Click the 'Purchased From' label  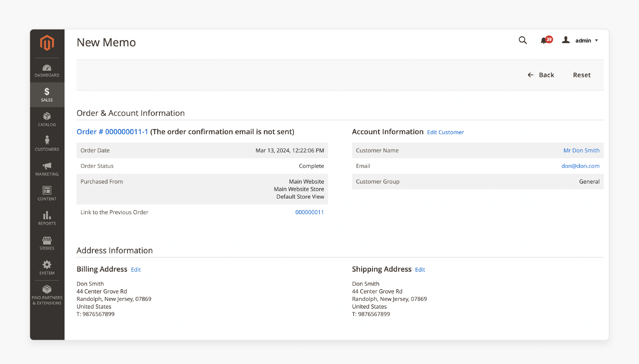pyautogui.click(x=102, y=181)
